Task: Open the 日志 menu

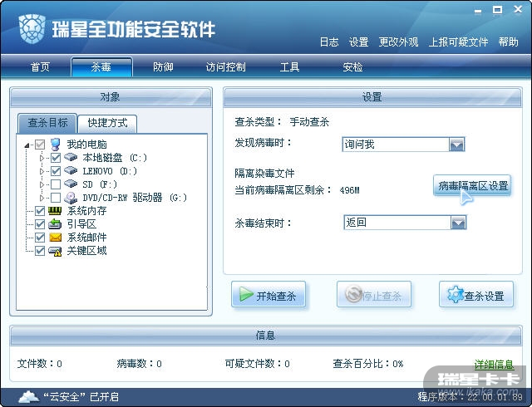Action: click(x=329, y=42)
